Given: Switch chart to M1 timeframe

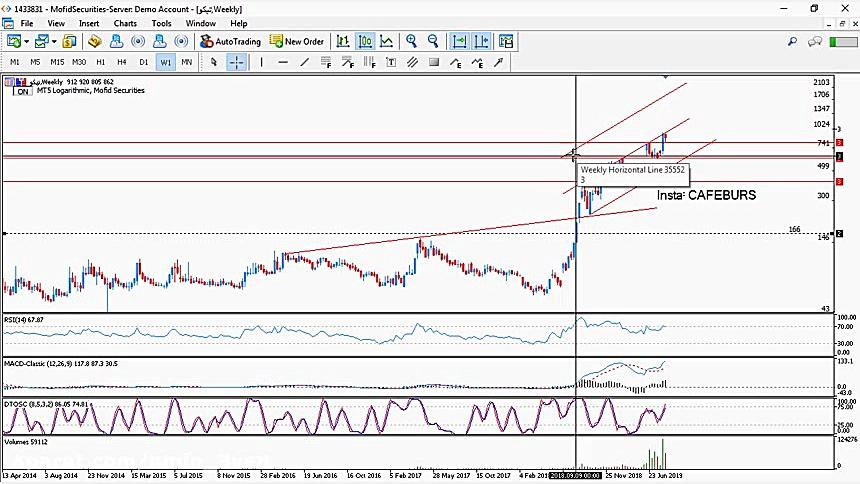Looking at the screenshot, I should tap(15, 62).
